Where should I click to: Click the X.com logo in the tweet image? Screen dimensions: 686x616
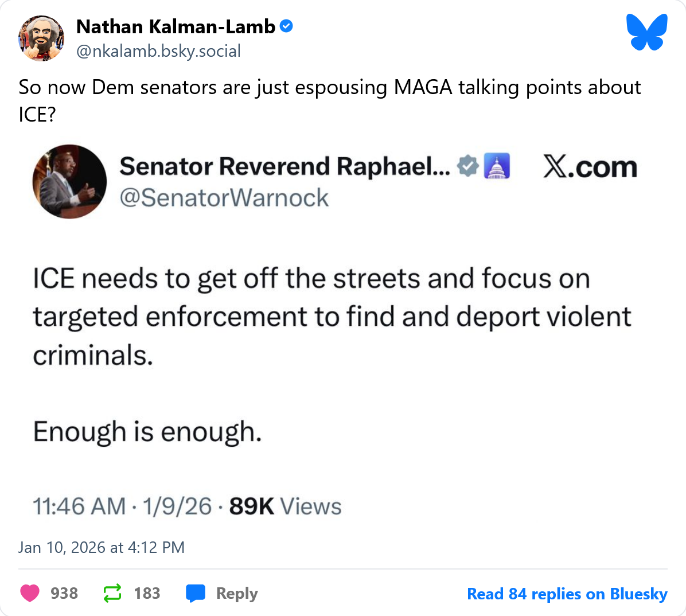coord(590,167)
